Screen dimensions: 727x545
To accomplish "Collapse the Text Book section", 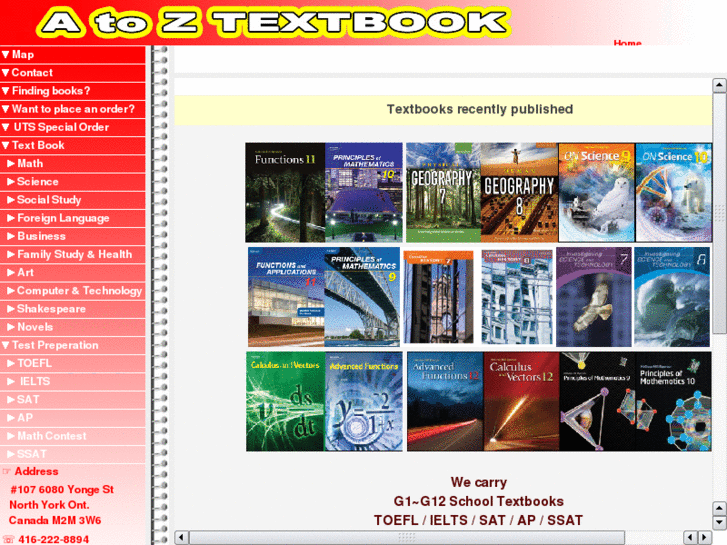I will [x=73, y=145].
